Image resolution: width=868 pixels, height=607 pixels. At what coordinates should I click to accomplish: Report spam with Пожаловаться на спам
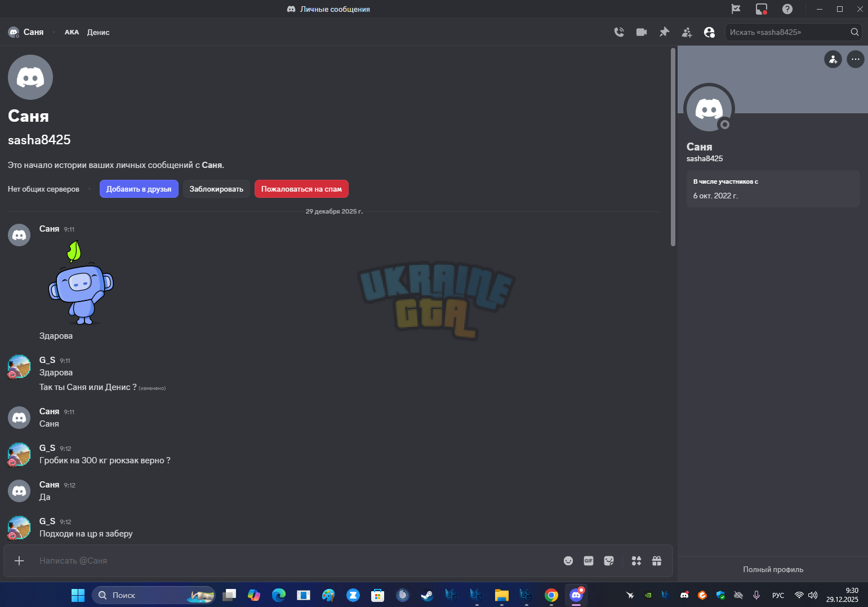301,189
